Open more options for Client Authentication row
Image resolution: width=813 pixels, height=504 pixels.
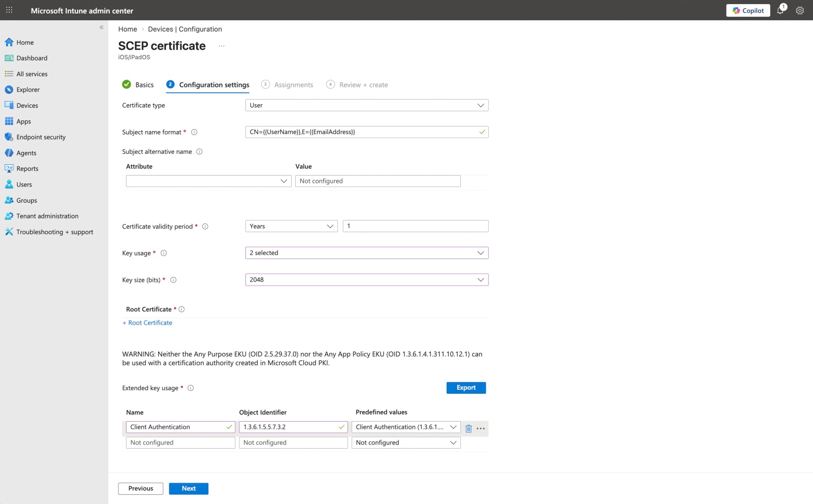pos(481,429)
